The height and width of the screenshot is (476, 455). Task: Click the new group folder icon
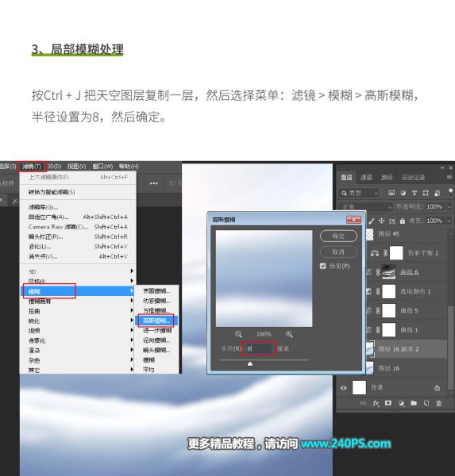point(414,403)
